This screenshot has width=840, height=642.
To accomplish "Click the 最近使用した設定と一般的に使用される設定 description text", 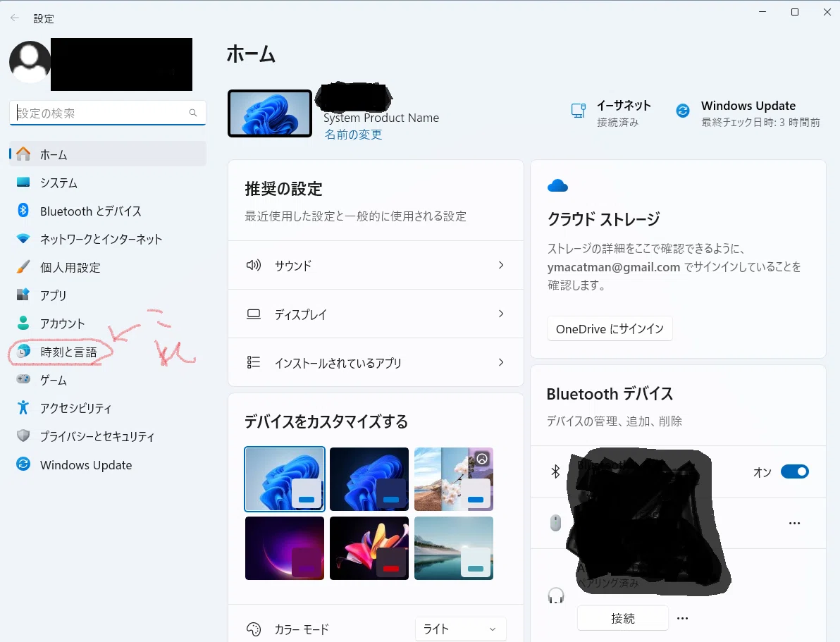I will [x=355, y=216].
